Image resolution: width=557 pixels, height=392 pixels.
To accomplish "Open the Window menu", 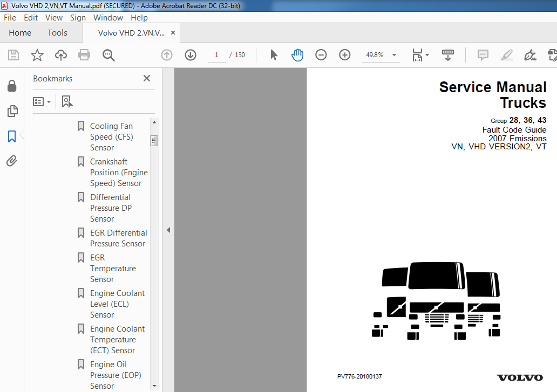I will tap(108, 17).
